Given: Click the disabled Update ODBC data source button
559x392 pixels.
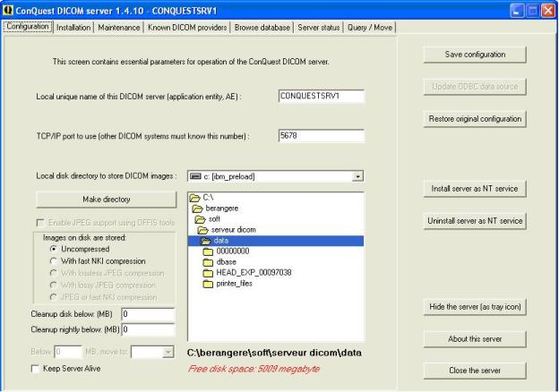Looking at the screenshot, I should 475,87.
